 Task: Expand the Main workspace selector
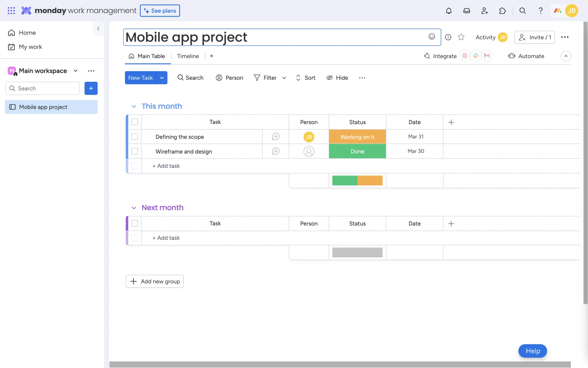click(75, 71)
